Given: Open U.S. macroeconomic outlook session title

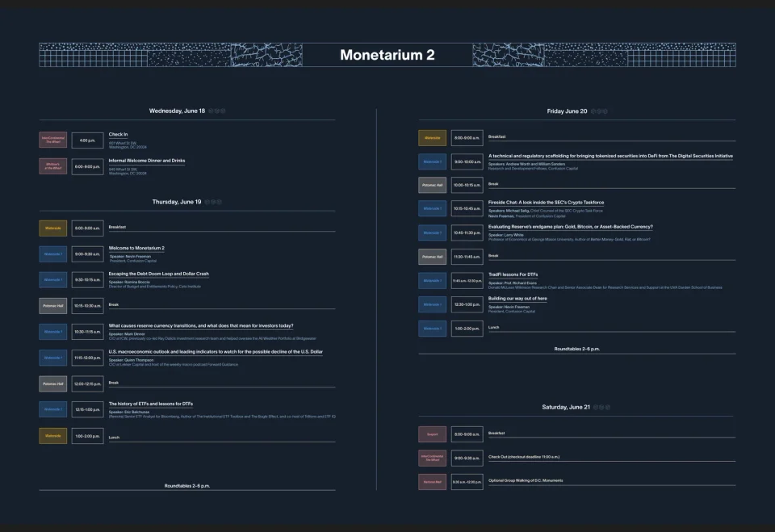Looking at the screenshot, I should 216,352.
